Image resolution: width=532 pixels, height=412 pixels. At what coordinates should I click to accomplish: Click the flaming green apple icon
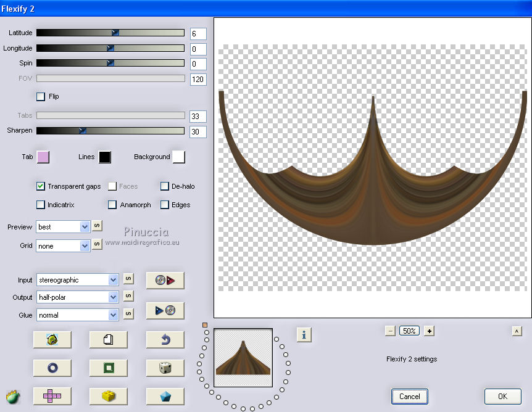pos(13,397)
